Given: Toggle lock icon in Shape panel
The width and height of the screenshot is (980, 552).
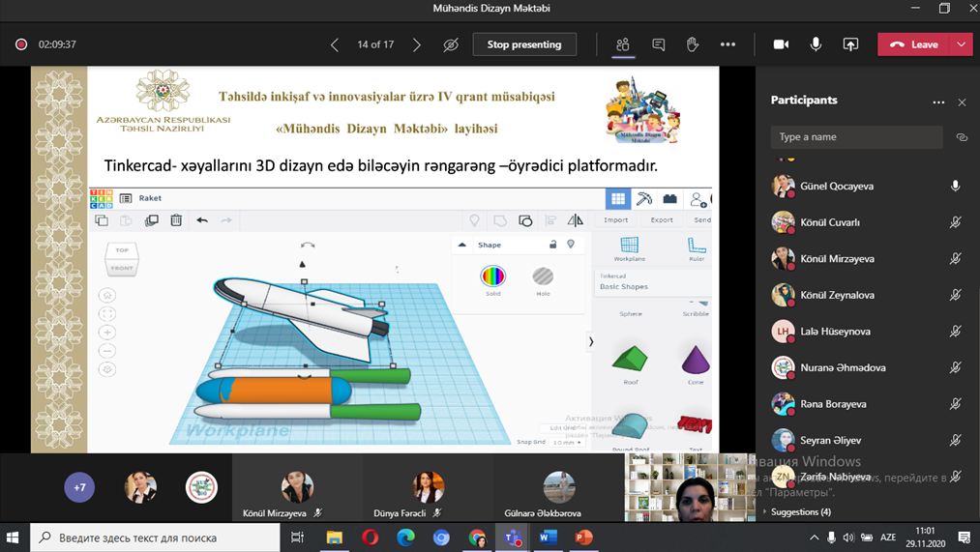Looking at the screenshot, I should pyautogui.click(x=552, y=245).
